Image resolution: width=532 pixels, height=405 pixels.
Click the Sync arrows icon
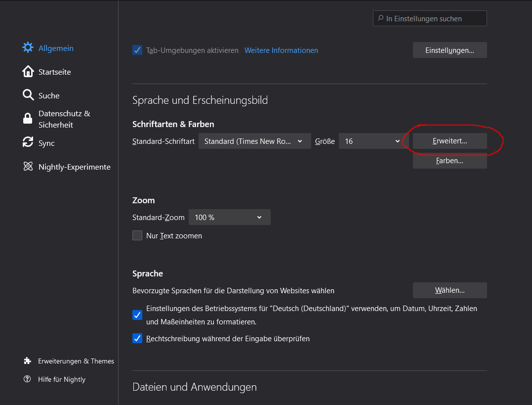28,143
